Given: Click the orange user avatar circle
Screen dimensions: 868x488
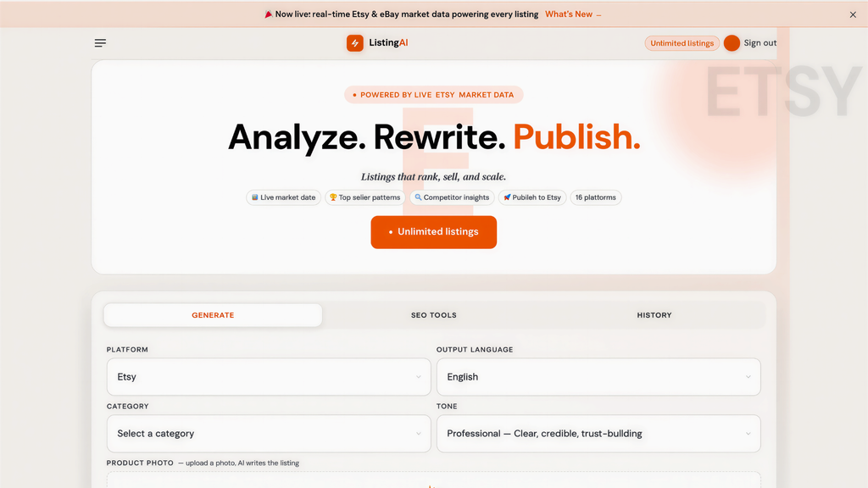Looking at the screenshot, I should [x=732, y=42].
